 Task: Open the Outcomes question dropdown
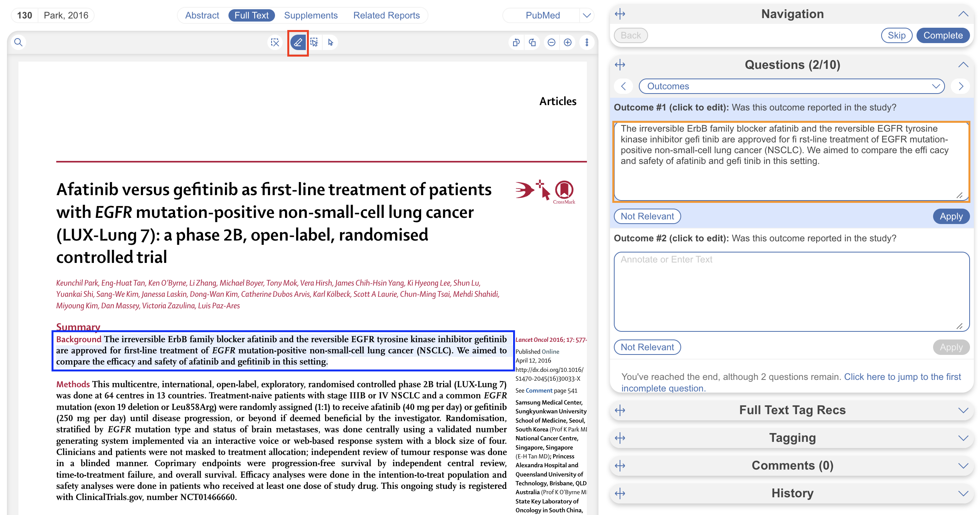(792, 86)
